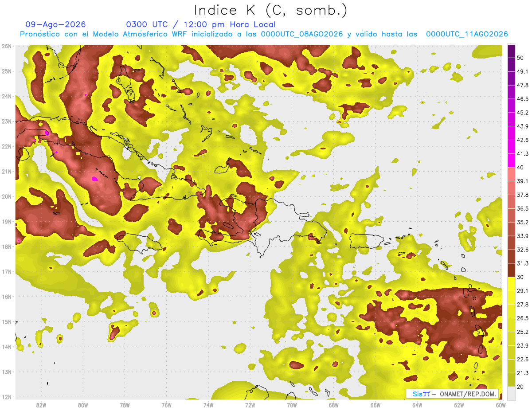
Task: Click the 70W longitude label
Action: tap(292, 405)
